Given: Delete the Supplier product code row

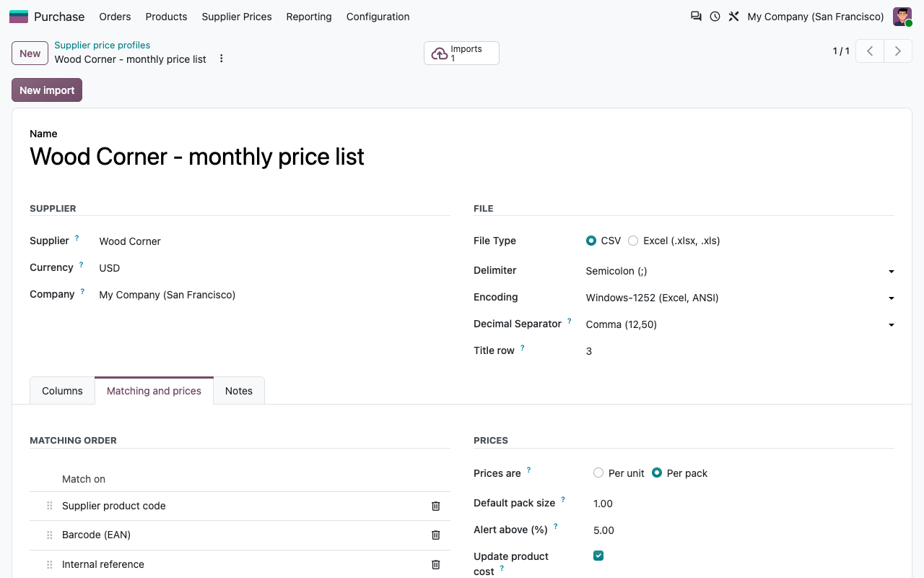Looking at the screenshot, I should [x=436, y=506].
